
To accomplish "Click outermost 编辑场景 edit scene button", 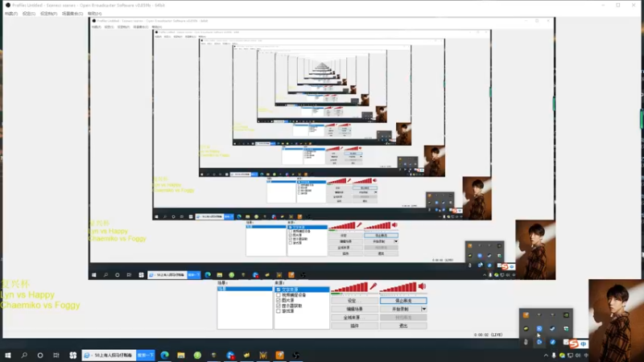I will click(354, 309).
